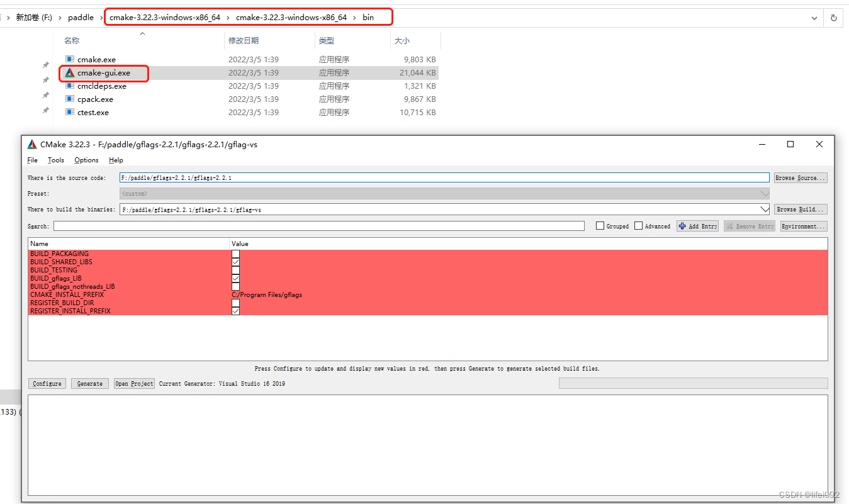Click the ctest.exe file icon
The width and height of the screenshot is (849, 504).
click(x=70, y=112)
